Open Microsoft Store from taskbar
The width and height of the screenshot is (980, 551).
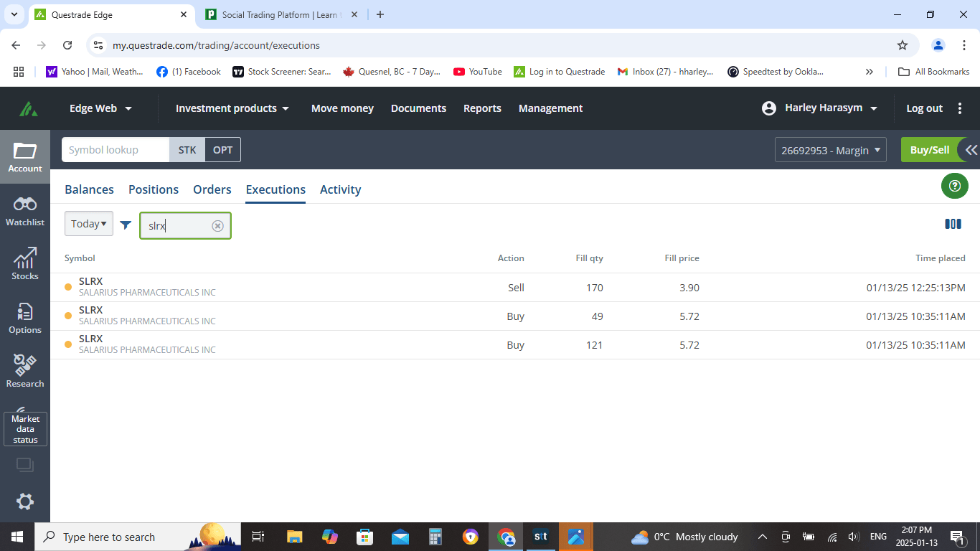365,537
